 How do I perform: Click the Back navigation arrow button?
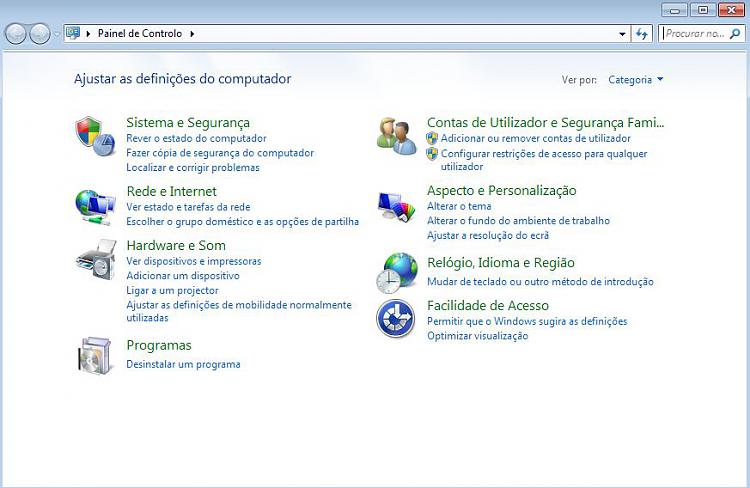[15, 33]
